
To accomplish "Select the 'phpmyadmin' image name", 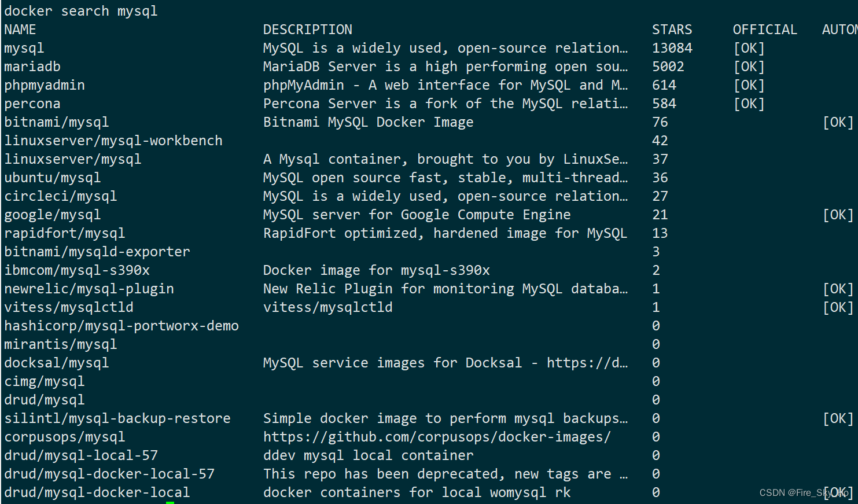I will tap(45, 85).
